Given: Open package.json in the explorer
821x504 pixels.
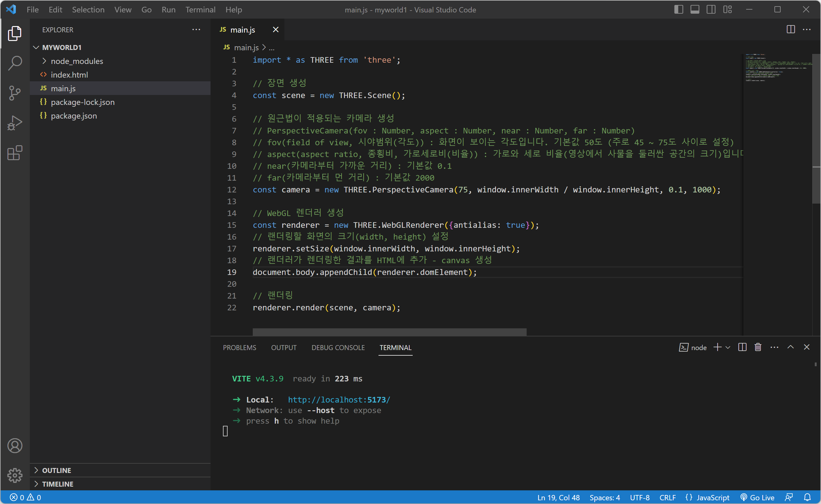Looking at the screenshot, I should (74, 116).
